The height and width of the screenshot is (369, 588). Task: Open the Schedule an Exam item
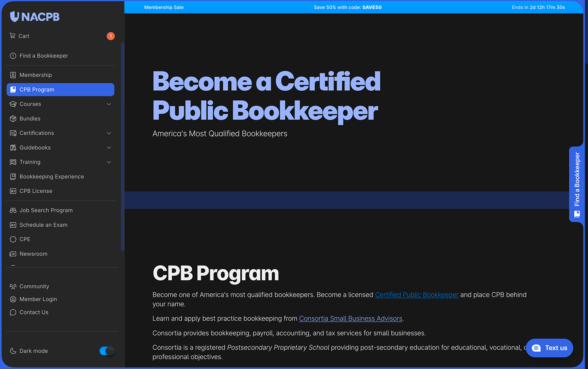tap(60, 225)
